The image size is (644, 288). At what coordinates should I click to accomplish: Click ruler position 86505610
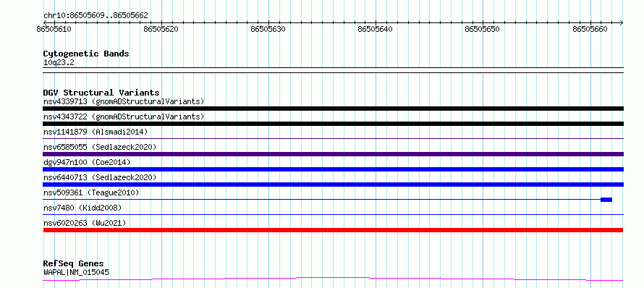[x=54, y=29]
